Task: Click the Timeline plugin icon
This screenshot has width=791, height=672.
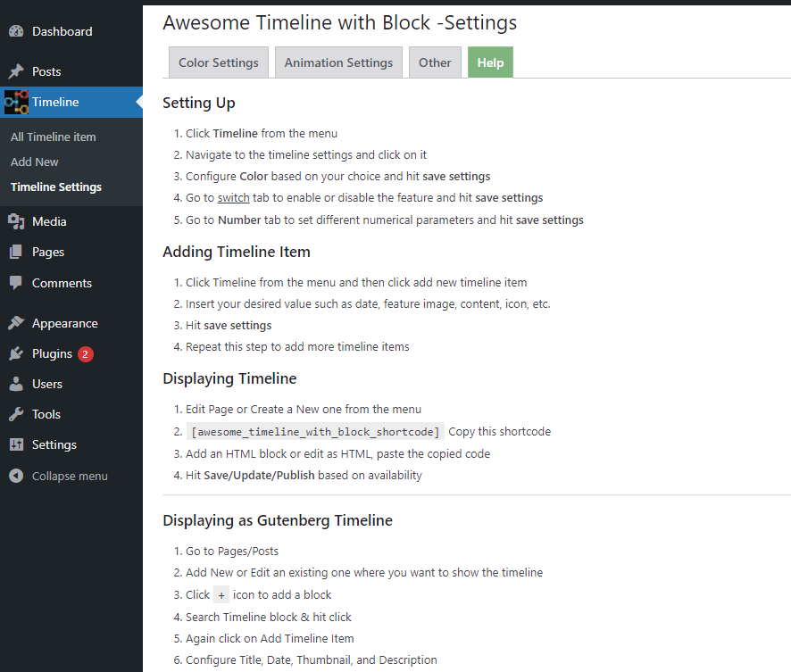Action: 16,103
